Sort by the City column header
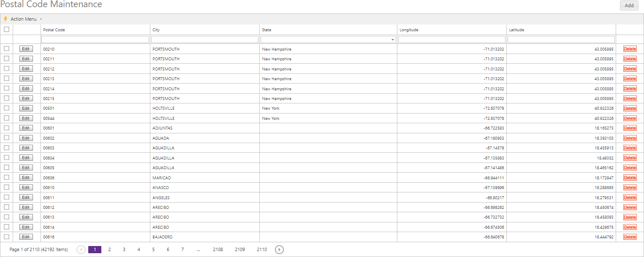Image resolution: width=644 pixels, height=257 pixels. click(x=156, y=30)
